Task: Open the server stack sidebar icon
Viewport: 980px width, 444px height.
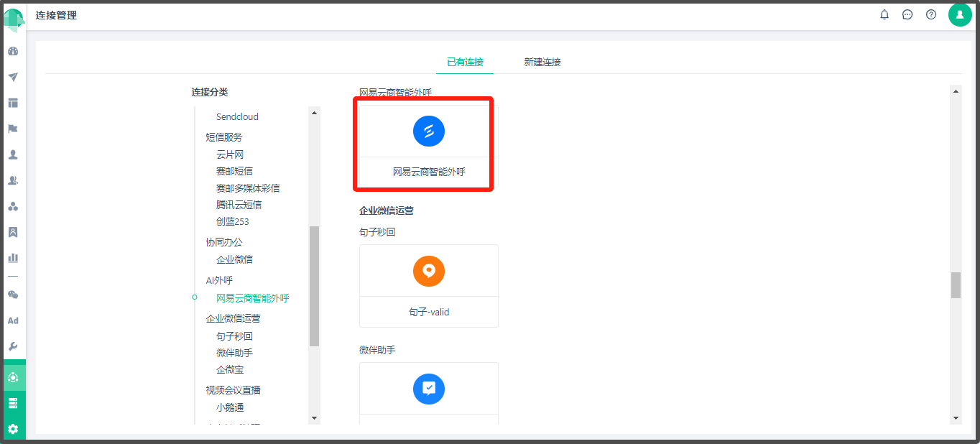Action: coord(13,404)
